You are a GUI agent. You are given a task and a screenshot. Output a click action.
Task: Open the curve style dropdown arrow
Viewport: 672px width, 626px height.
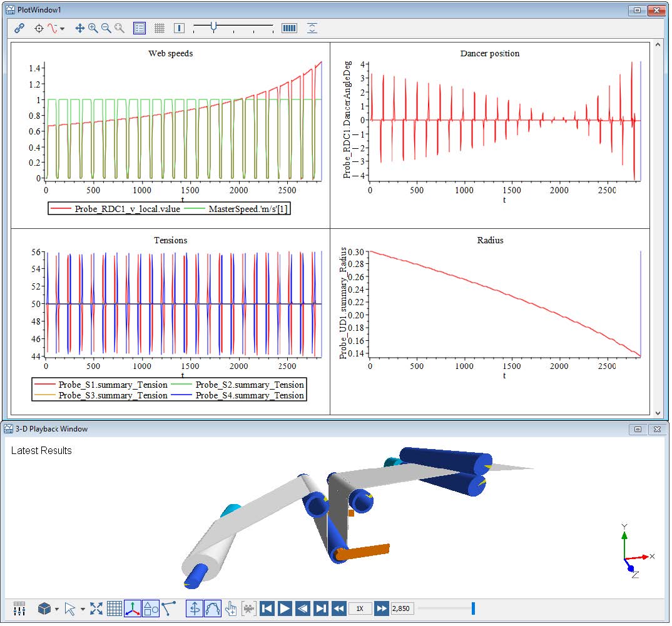coord(62,29)
